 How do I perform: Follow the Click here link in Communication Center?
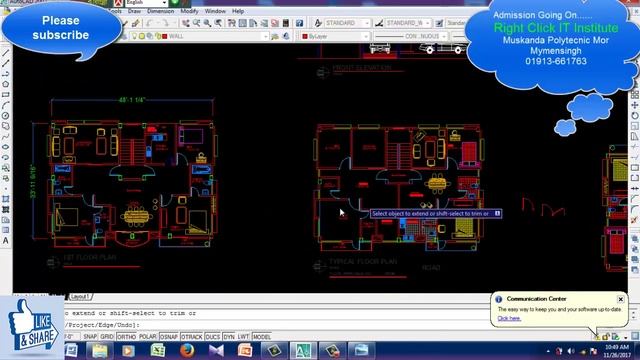[509, 318]
